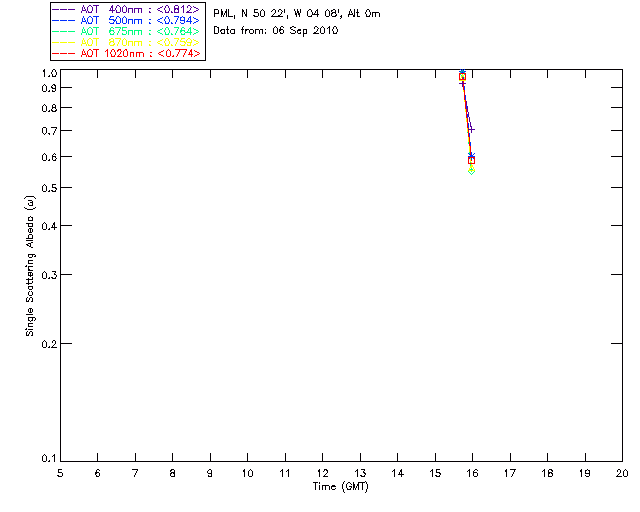Click the AOT 500nm legend entry
640x512 pixels.
[x=126, y=20]
